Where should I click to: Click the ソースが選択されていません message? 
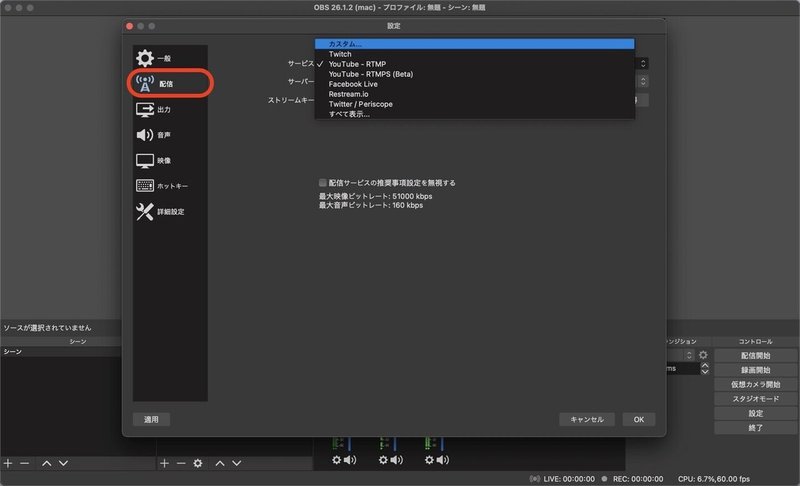click(x=47, y=327)
